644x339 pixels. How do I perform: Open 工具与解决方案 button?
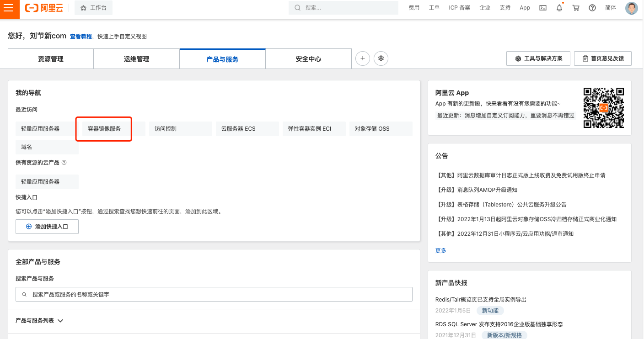538,58
